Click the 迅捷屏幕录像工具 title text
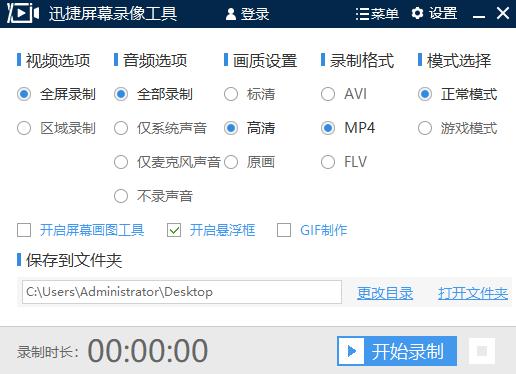The height and width of the screenshot is (374, 516). 113,14
